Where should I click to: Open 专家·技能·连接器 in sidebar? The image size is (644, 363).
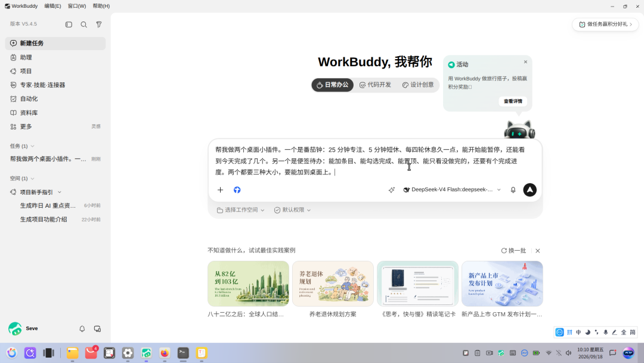(55, 85)
